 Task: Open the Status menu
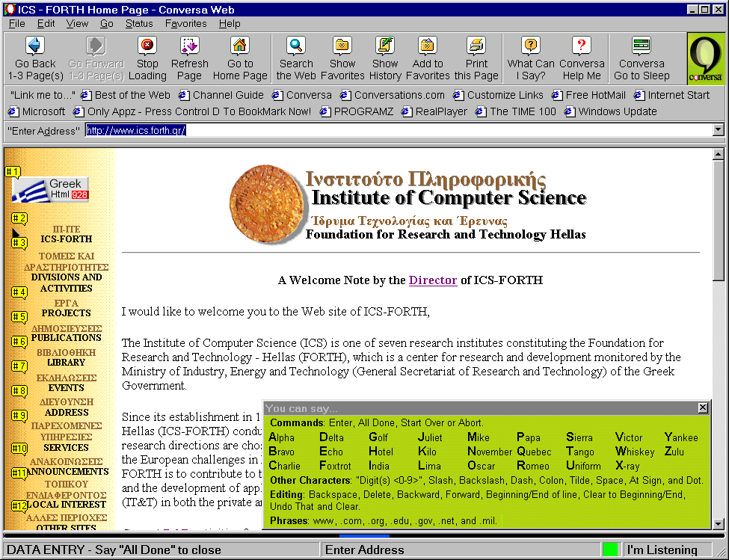click(x=139, y=24)
